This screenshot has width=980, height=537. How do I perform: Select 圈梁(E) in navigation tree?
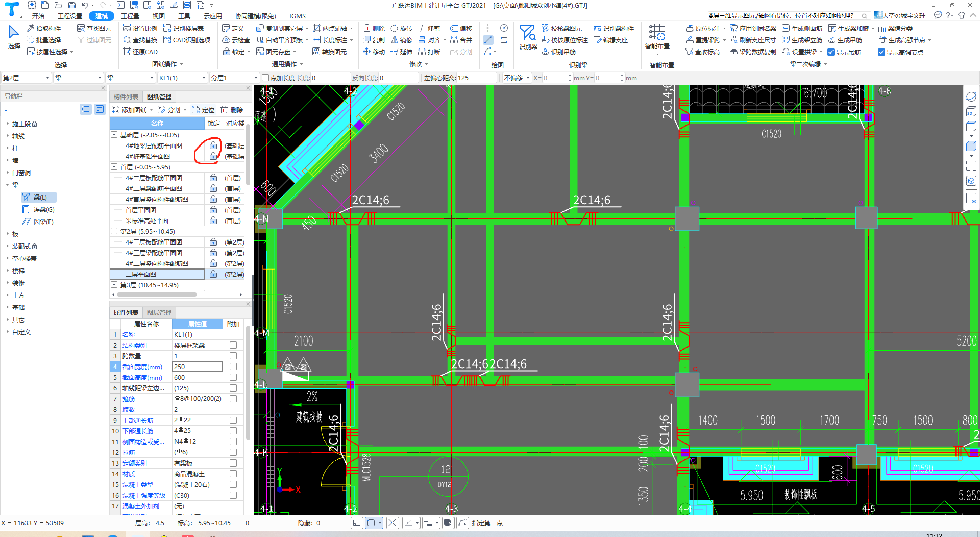(39, 222)
